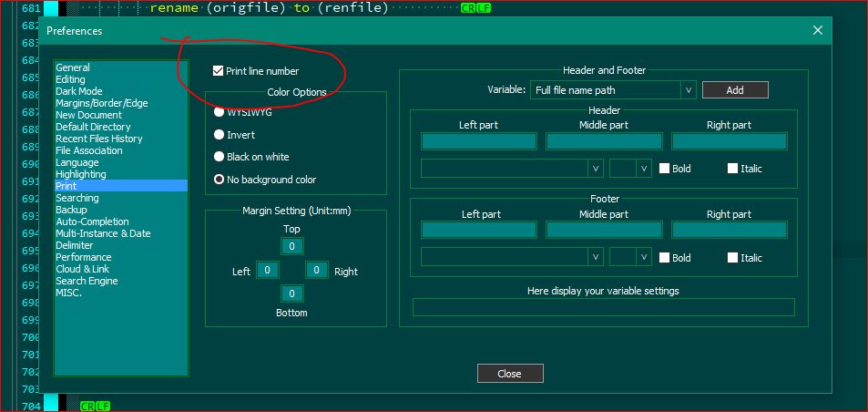Image resolution: width=868 pixels, height=412 pixels.
Task: Click the Header Left part field
Action: pyautogui.click(x=479, y=141)
